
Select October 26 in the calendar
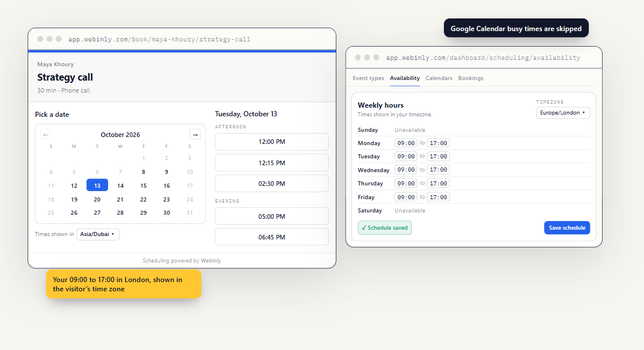(74, 212)
